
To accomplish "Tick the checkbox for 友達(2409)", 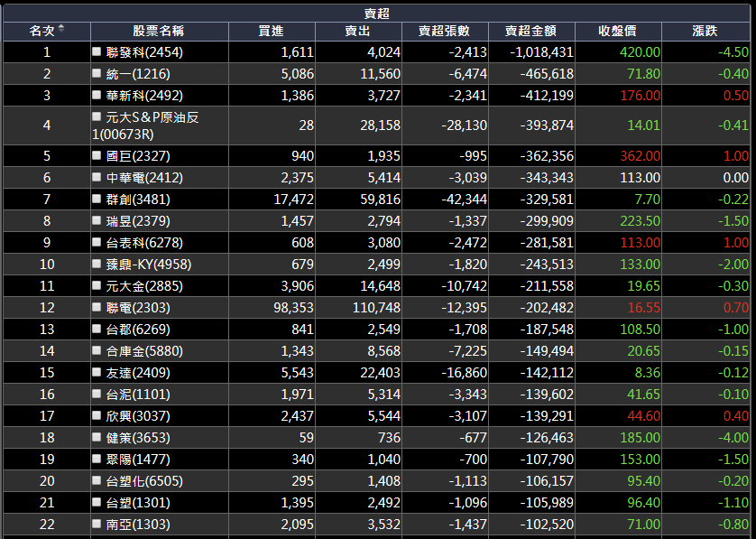I will click(x=97, y=372).
